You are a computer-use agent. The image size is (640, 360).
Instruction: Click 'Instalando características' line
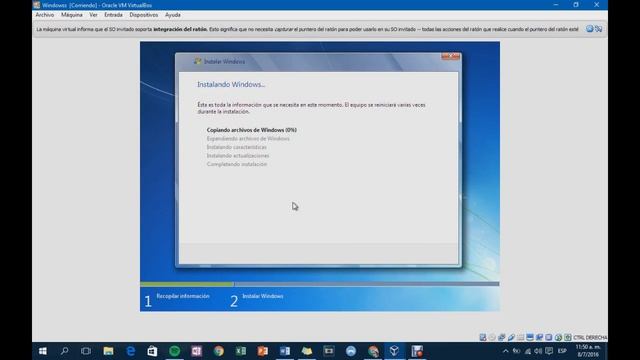click(236, 147)
